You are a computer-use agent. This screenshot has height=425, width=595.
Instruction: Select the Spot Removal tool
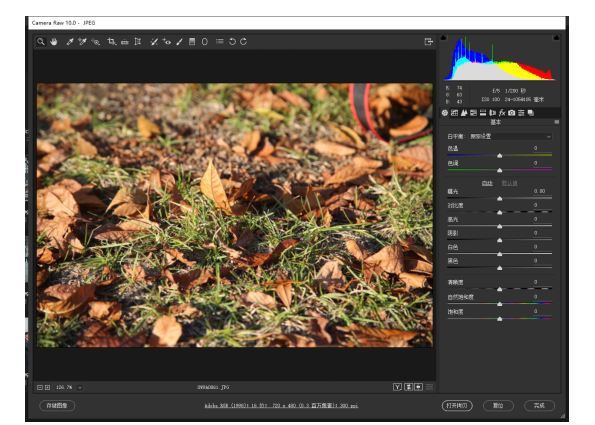[154, 41]
